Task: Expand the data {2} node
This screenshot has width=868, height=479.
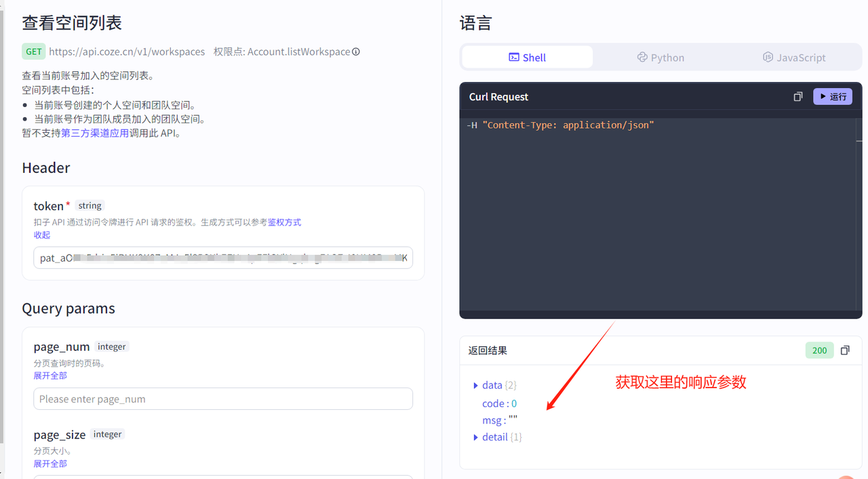Action: pyautogui.click(x=476, y=386)
